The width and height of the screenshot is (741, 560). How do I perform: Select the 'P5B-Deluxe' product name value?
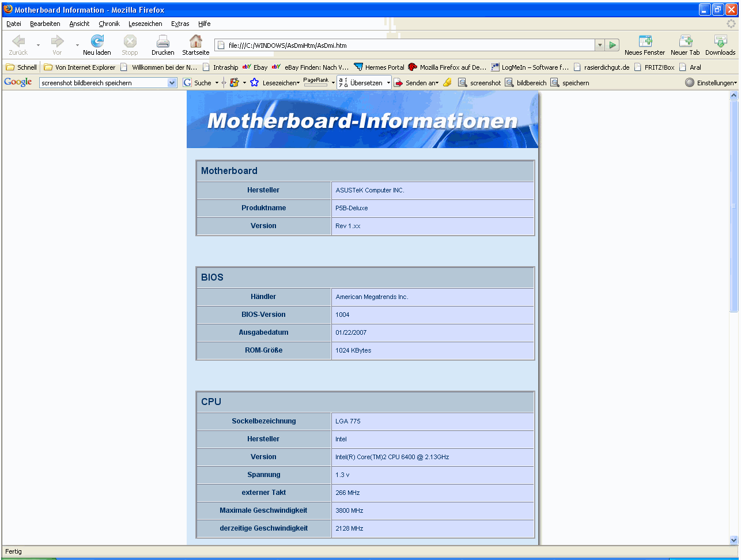coord(351,208)
